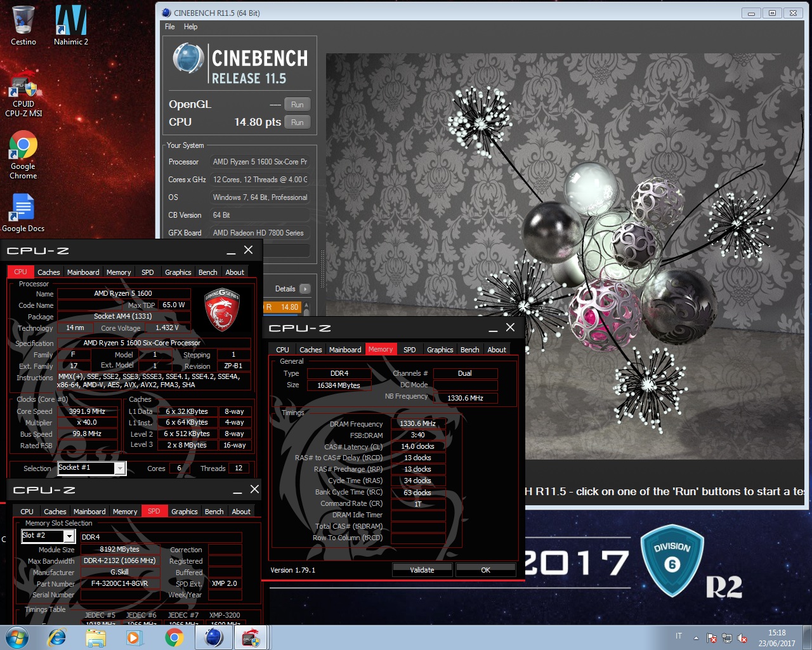Image resolution: width=812 pixels, height=650 pixels.
Task: Open Windows Media Player from the taskbar
Action: click(x=134, y=637)
